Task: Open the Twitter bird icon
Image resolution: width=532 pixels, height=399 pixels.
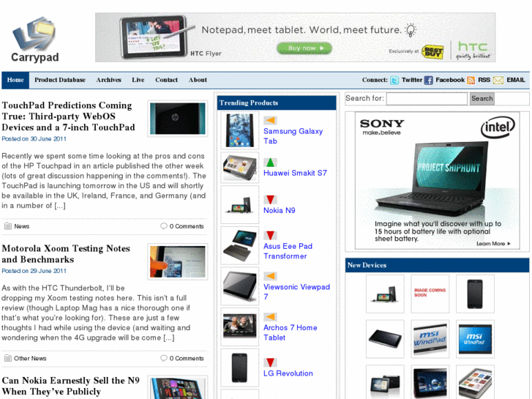Action: click(x=394, y=80)
